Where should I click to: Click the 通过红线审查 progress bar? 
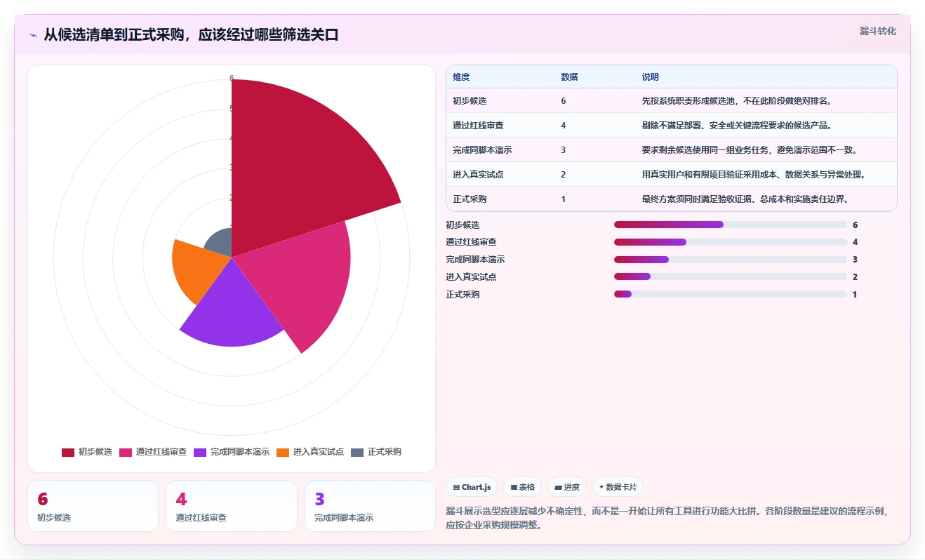point(730,242)
